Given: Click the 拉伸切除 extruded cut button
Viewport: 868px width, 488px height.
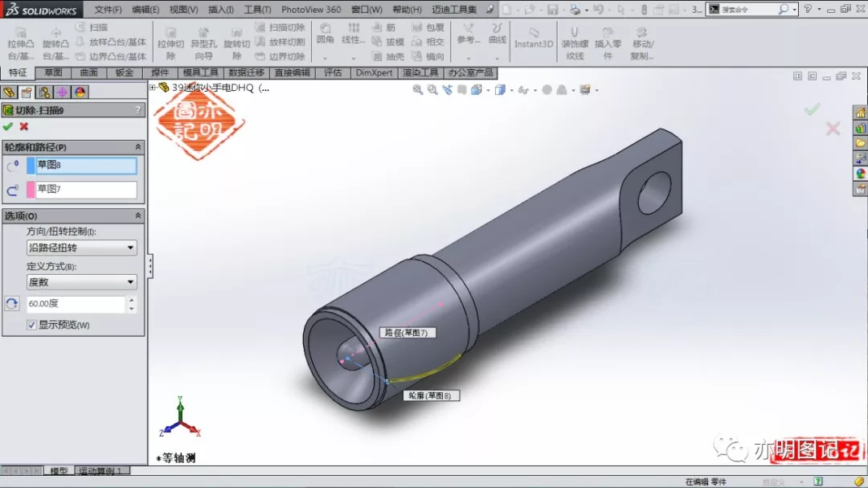Looking at the screenshot, I should point(170,43).
